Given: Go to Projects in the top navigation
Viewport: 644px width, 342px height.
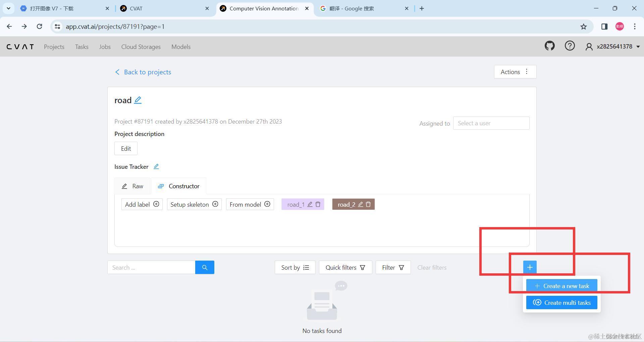Looking at the screenshot, I should pos(54,47).
